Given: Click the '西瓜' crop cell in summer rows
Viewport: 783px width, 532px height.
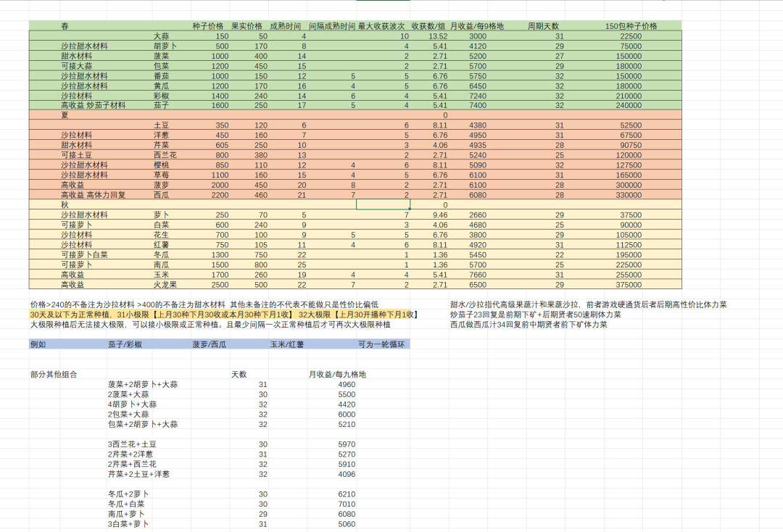Looking at the screenshot, I should point(161,195).
